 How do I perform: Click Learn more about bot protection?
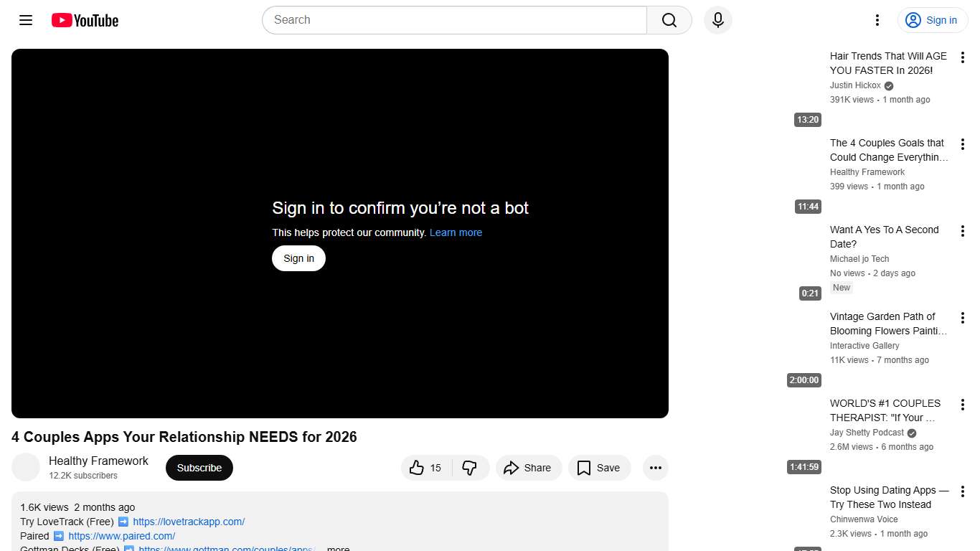click(456, 232)
